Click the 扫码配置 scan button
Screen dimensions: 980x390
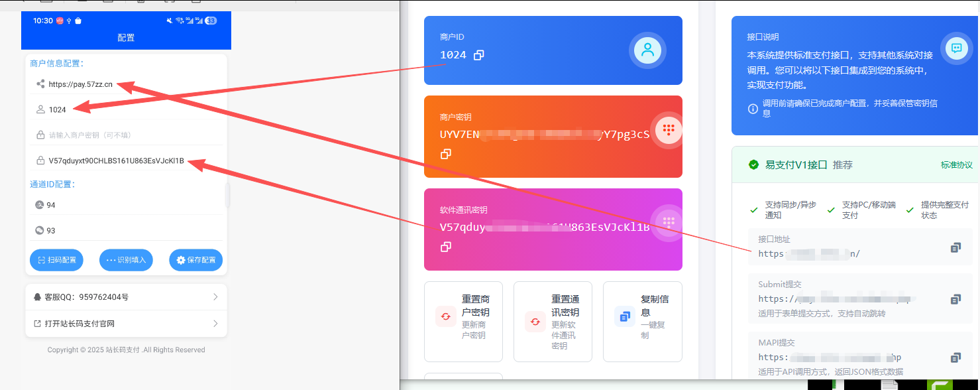56,260
